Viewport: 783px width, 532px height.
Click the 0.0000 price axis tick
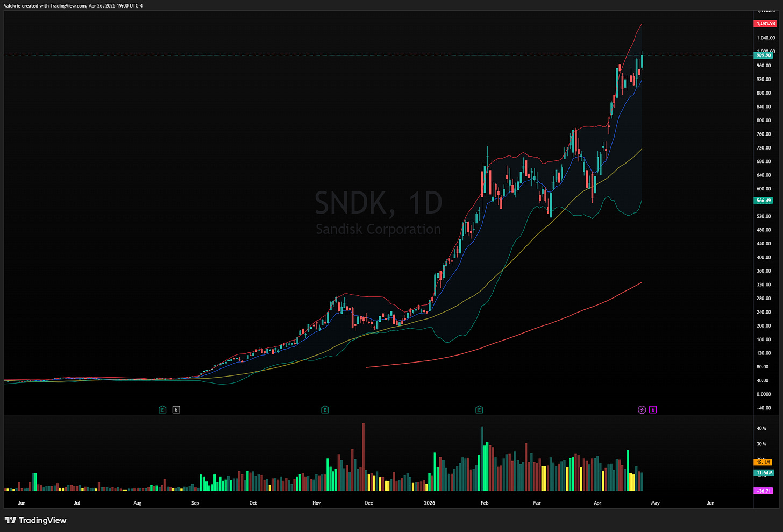[x=764, y=394]
